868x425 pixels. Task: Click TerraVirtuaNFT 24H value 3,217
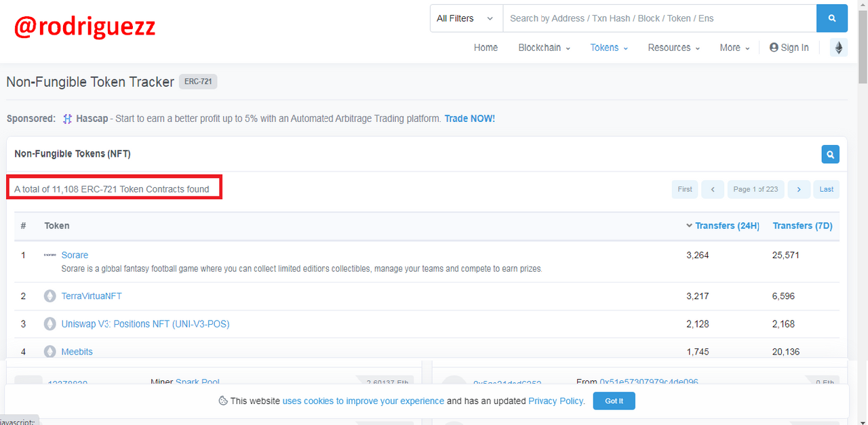coord(698,296)
